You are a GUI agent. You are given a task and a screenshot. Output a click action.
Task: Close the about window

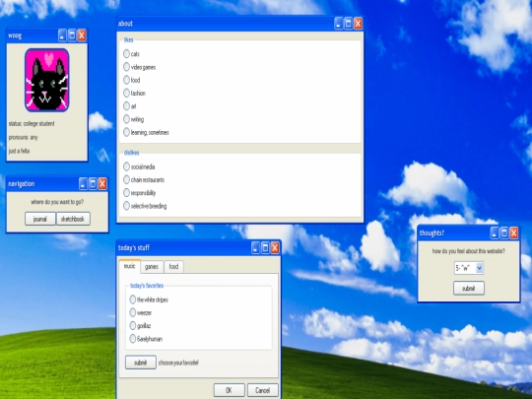pyautogui.click(x=358, y=24)
